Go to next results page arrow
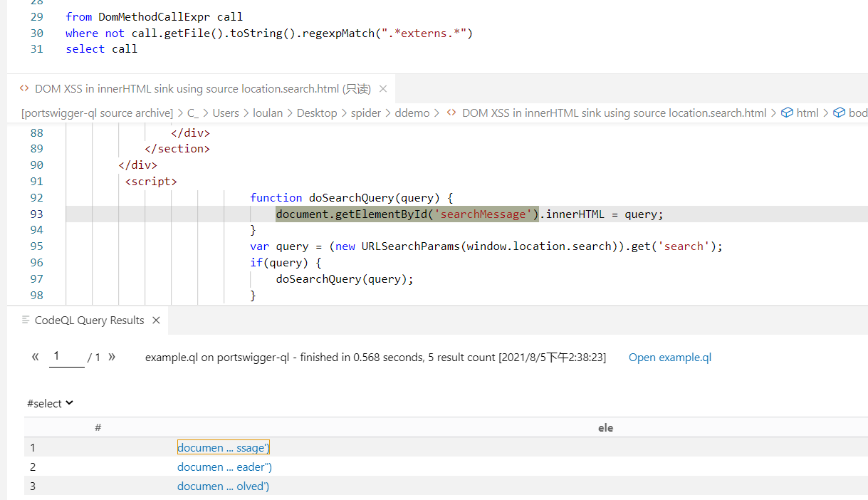The height and width of the screenshot is (500, 868). 112,357
